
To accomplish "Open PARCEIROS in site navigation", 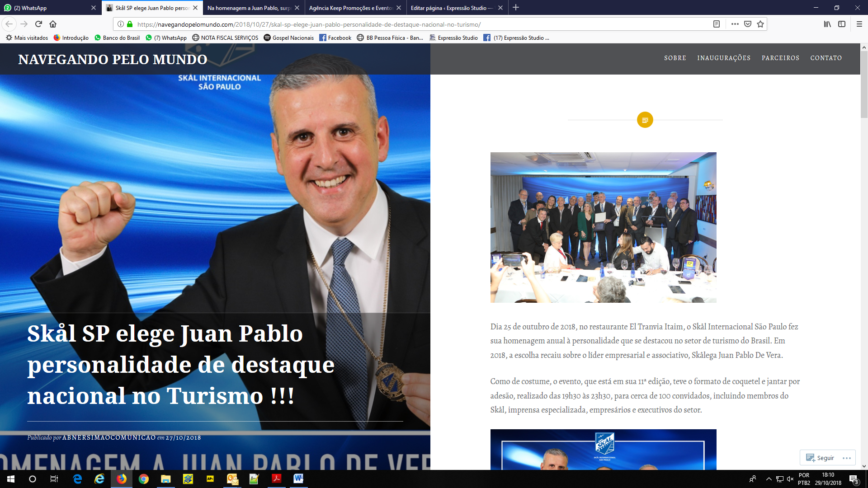I will (x=780, y=58).
